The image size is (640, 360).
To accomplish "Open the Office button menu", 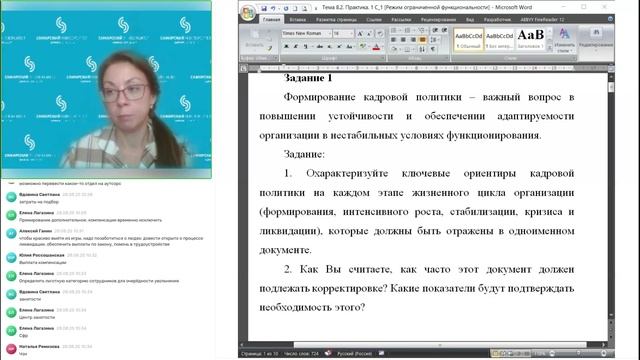I will (248, 13).
